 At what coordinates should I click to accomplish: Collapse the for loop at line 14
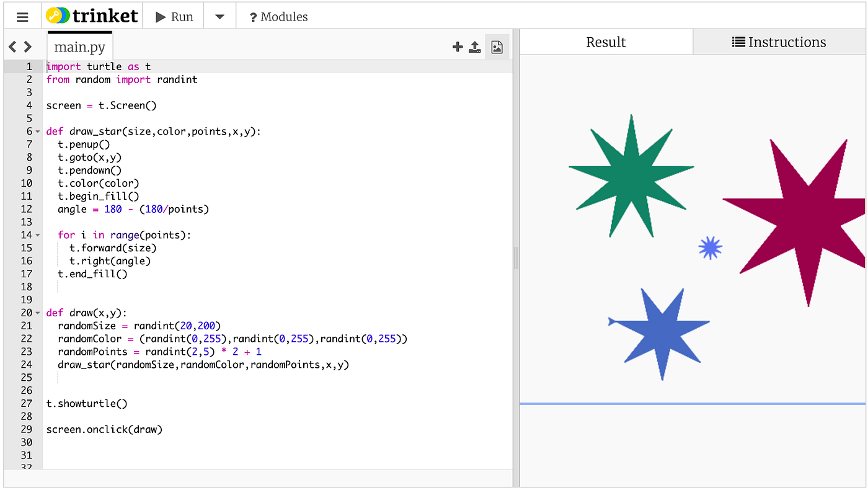tap(38, 235)
